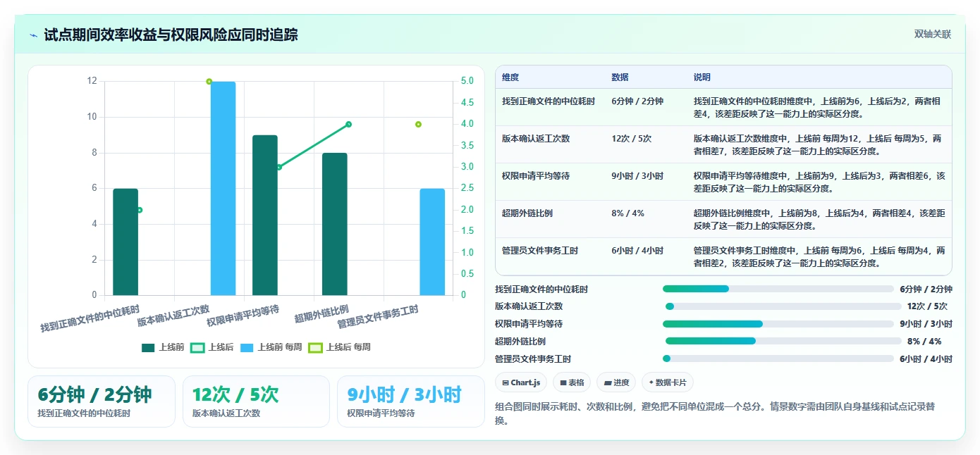The image size is (980, 455).
Task: Toggle the 上线后 legend item in chart
Action: [213, 347]
